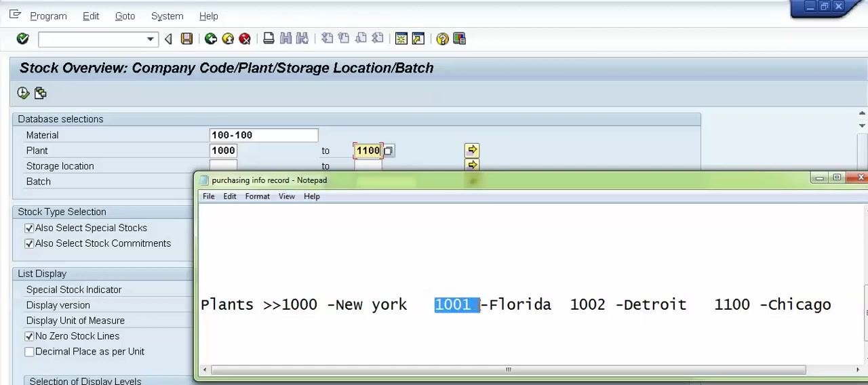This screenshot has height=385, width=868.
Task: Click Notepad horizontal scroll left arrow
Action: [205, 370]
